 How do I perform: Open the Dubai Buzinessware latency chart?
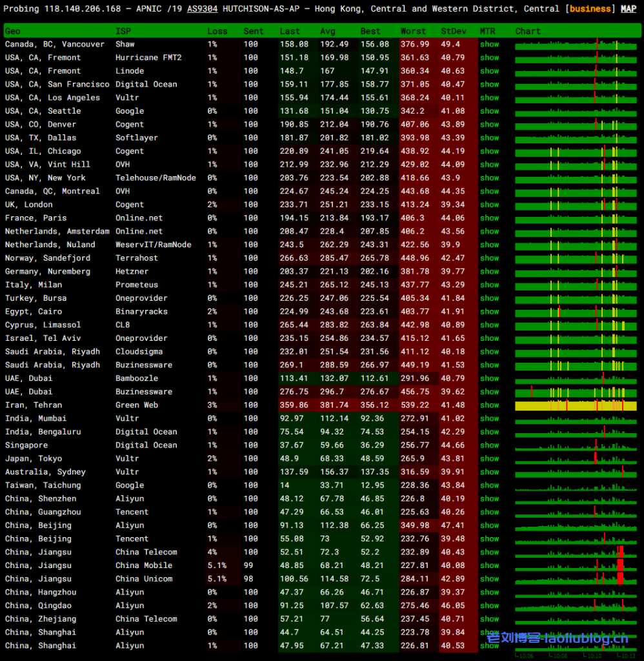click(576, 392)
